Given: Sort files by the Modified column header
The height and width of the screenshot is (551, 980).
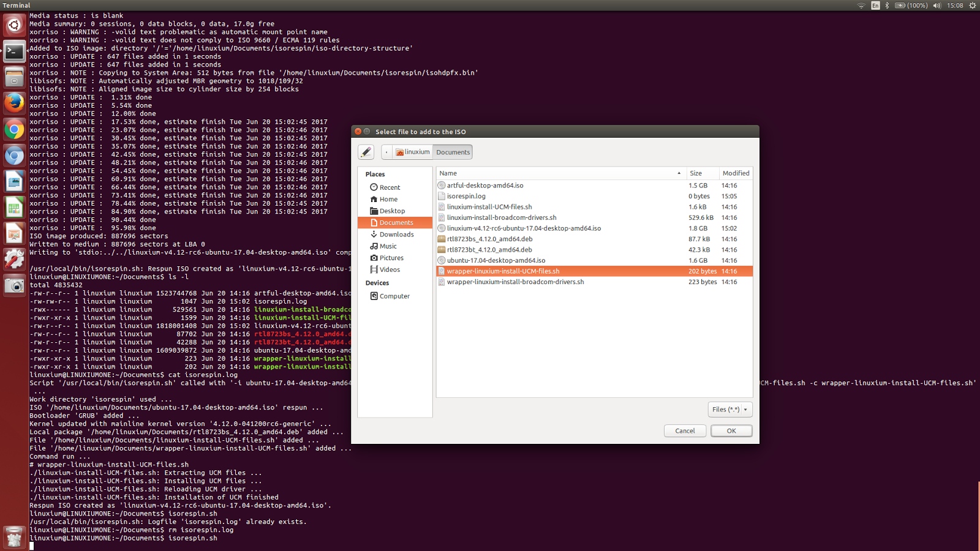Looking at the screenshot, I should (x=736, y=173).
